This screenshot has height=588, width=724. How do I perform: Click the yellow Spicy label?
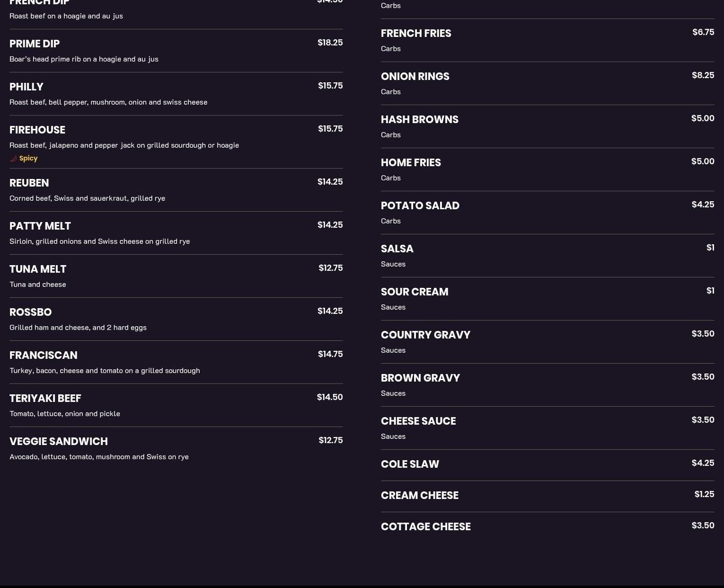[x=28, y=158]
